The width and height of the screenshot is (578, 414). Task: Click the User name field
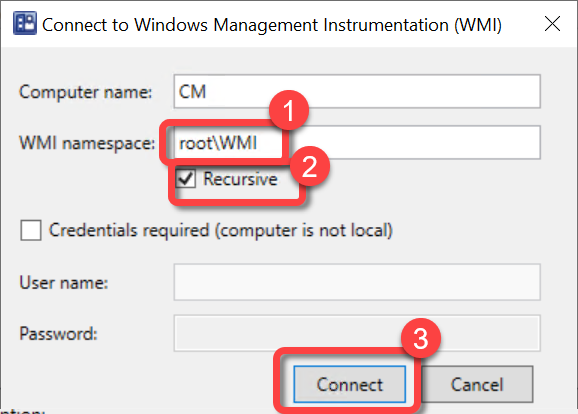(357, 282)
